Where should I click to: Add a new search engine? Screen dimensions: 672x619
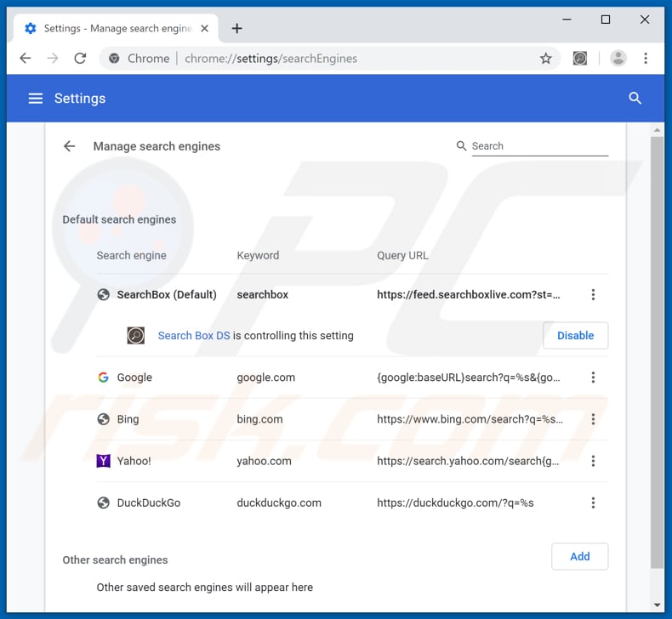pos(579,556)
